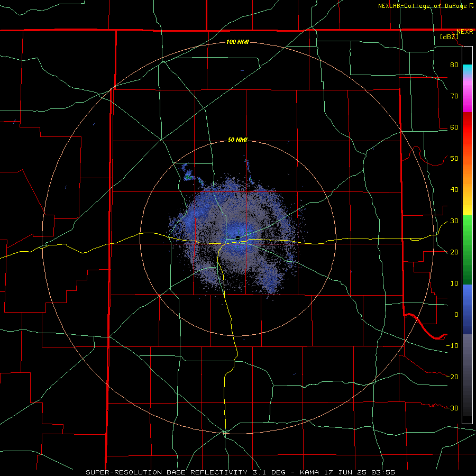The image size is (476, 476).
Task: Click the 50 value on dBZ scale
Action: pos(454,158)
